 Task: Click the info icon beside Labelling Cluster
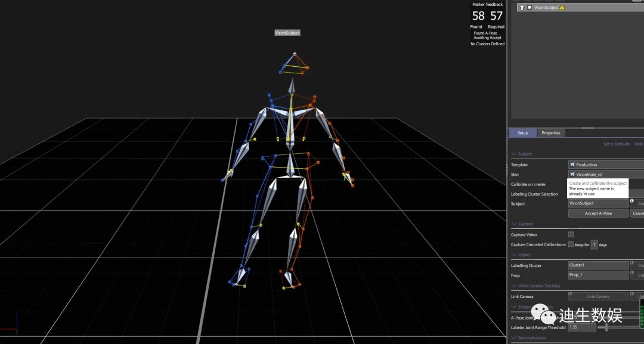(631, 262)
